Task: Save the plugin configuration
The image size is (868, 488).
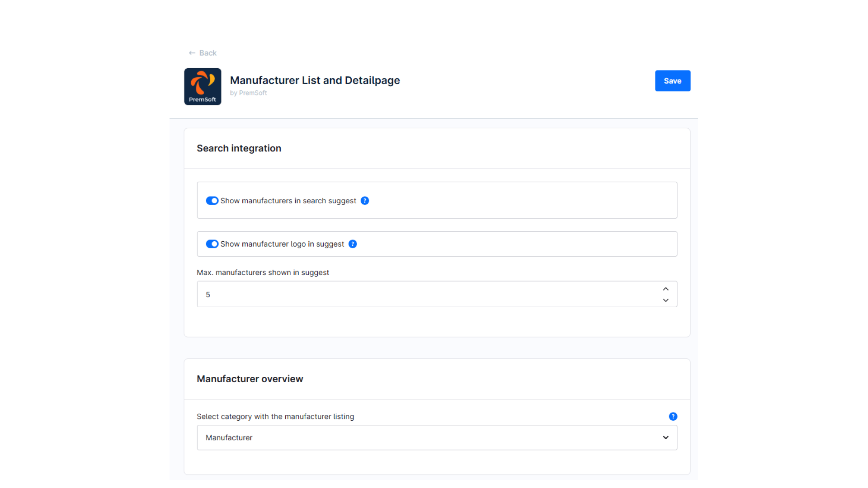Action: coord(673,81)
